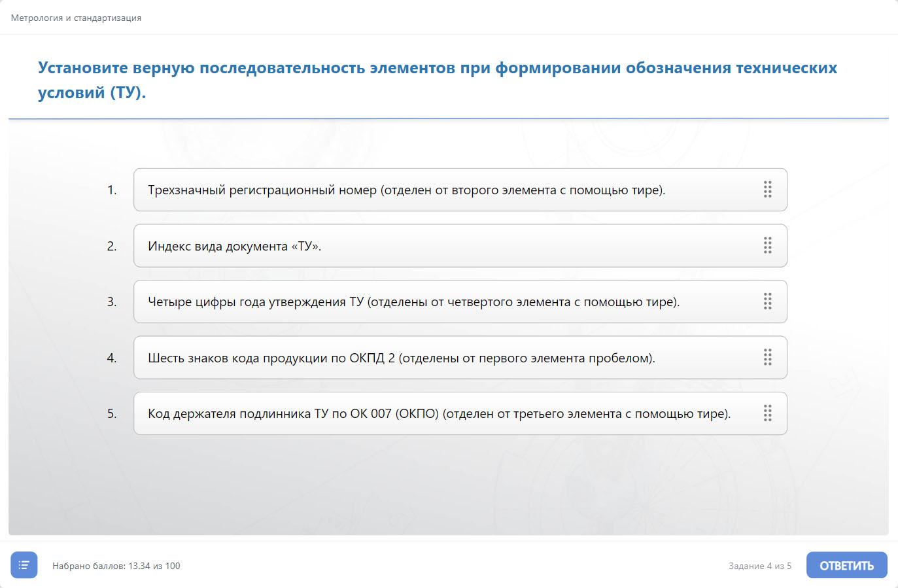
Task: Click drag handle of the 'Трехзначный регистрационный номер' item
Action: pos(767,190)
